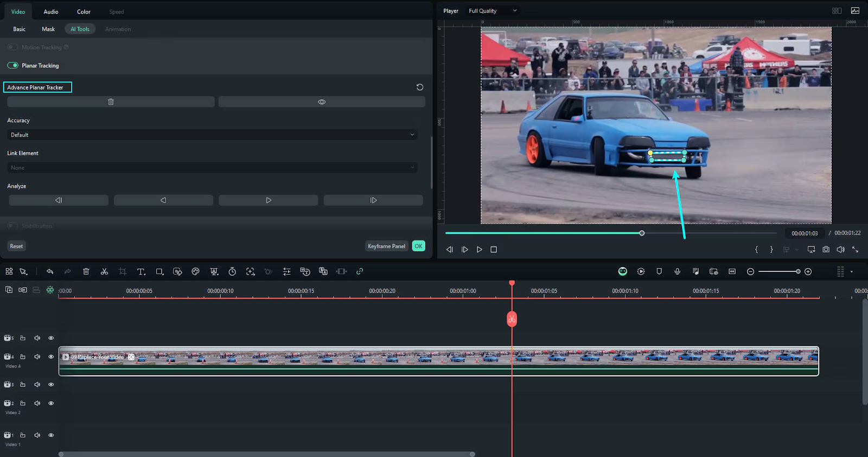Screen dimensions: 868x457
Task: Click the player progress slider handle
Action: (x=642, y=233)
